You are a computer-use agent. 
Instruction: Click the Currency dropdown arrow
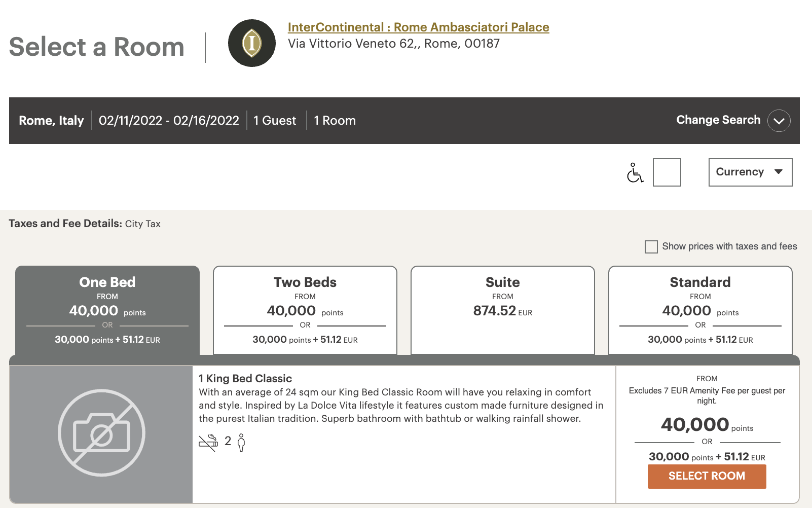click(x=779, y=172)
